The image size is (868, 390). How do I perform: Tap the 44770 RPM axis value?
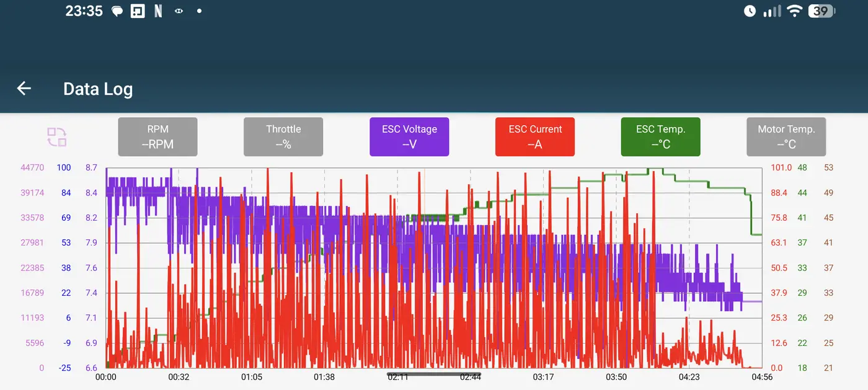(x=32, y=167)
